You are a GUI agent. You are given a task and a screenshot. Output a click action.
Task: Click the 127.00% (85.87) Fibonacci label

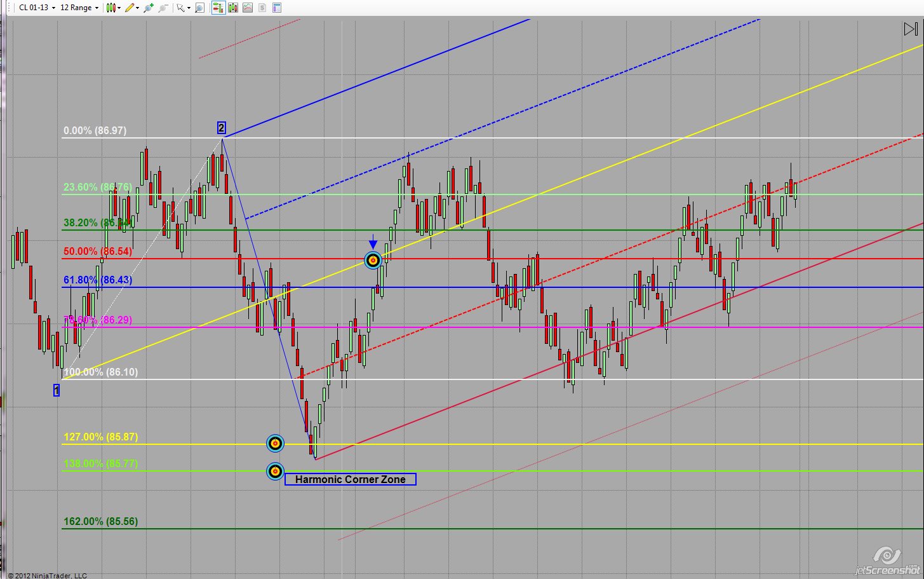[x=100, y=437]
